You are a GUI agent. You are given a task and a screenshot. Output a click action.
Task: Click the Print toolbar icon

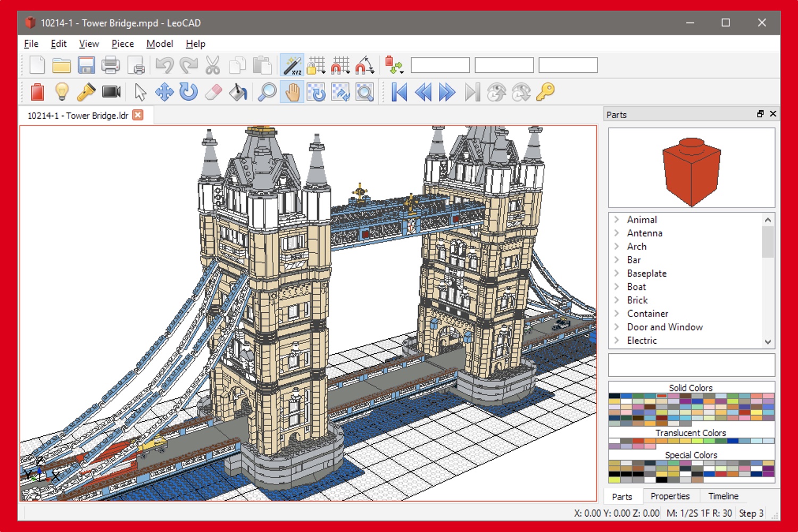point(111,65)
